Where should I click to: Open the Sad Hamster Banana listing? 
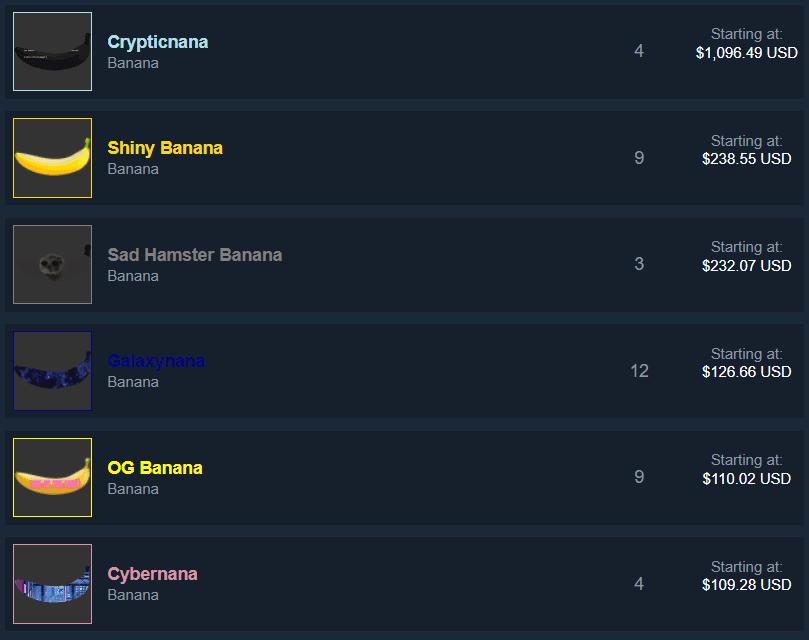(x=195, y=255)
